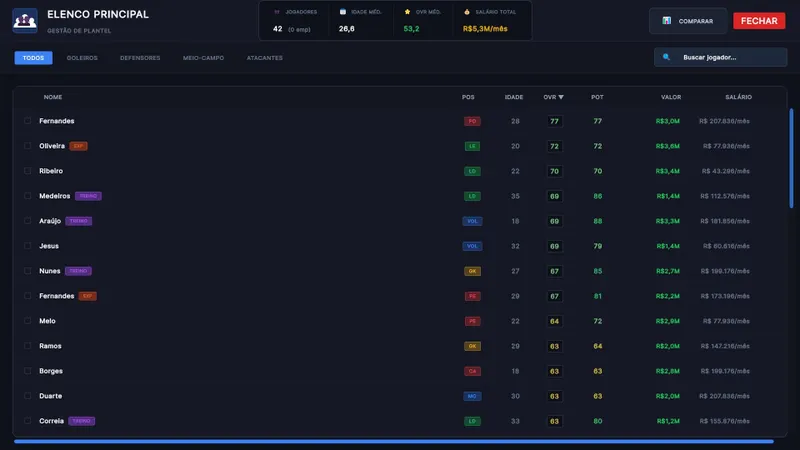The image size is (800, 450).
Task: Sort the table by VALOR header
Action: coord(671,97)
